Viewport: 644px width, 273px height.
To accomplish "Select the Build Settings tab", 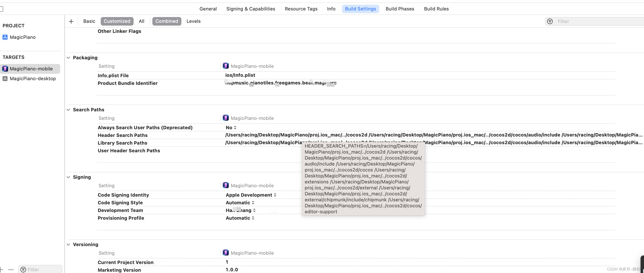I will (360, 9).
